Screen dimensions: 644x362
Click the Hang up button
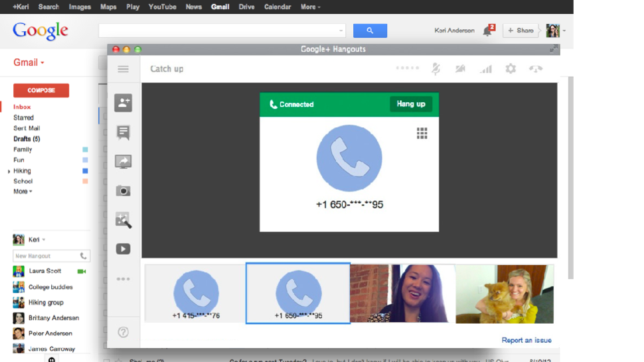(411, 104)
